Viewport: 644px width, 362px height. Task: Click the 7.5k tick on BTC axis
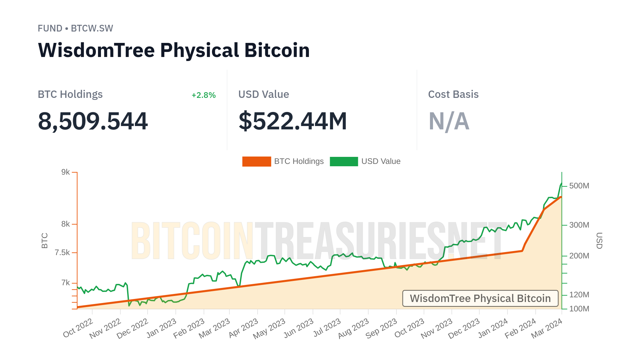coord(62,252)
